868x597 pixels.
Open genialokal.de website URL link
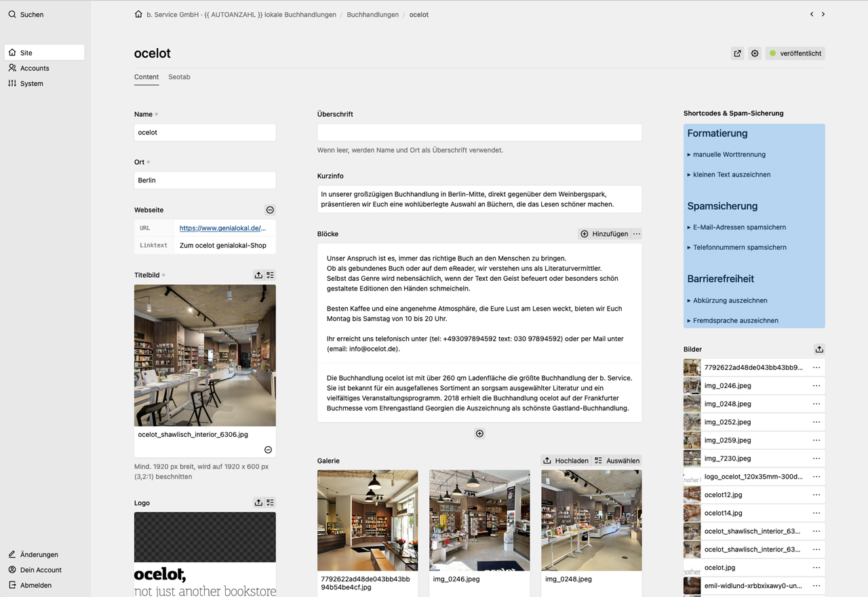(x=222, y=229)
